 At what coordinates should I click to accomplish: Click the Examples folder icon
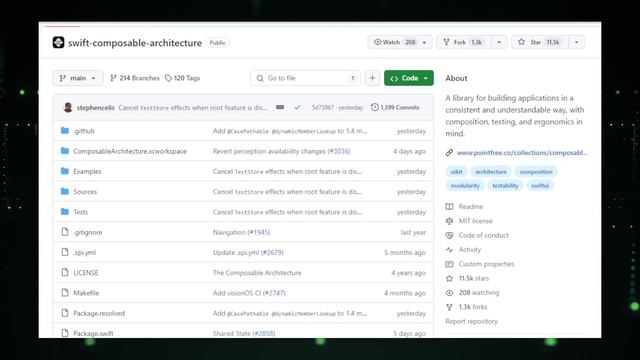65,171
